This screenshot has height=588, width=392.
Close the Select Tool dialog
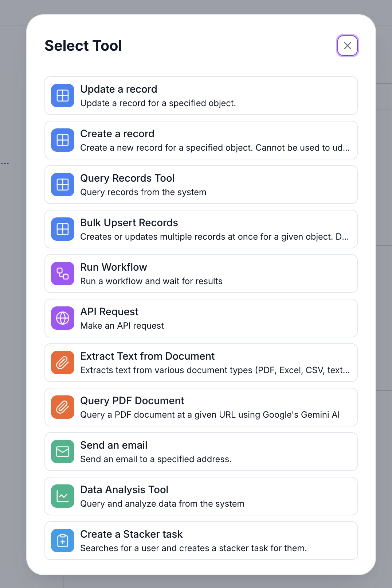click(348, 46)
